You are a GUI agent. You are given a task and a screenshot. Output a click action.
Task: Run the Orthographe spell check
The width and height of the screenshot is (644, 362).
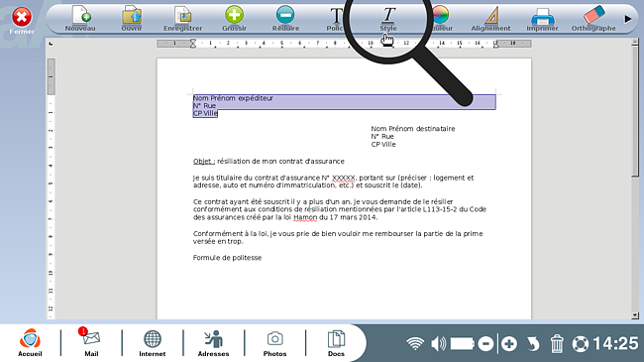pyautogui.click(x=593, y=19)
